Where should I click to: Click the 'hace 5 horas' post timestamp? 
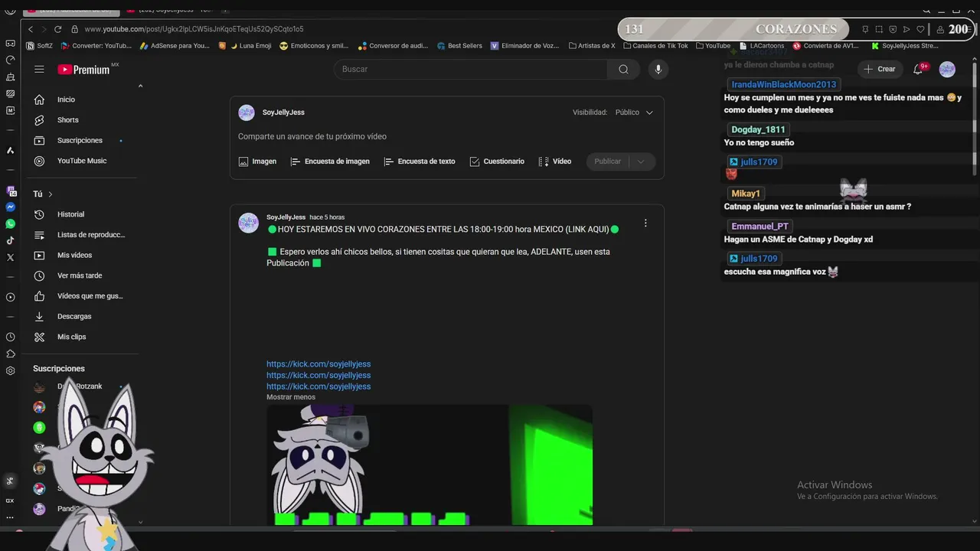pos(327,217)
